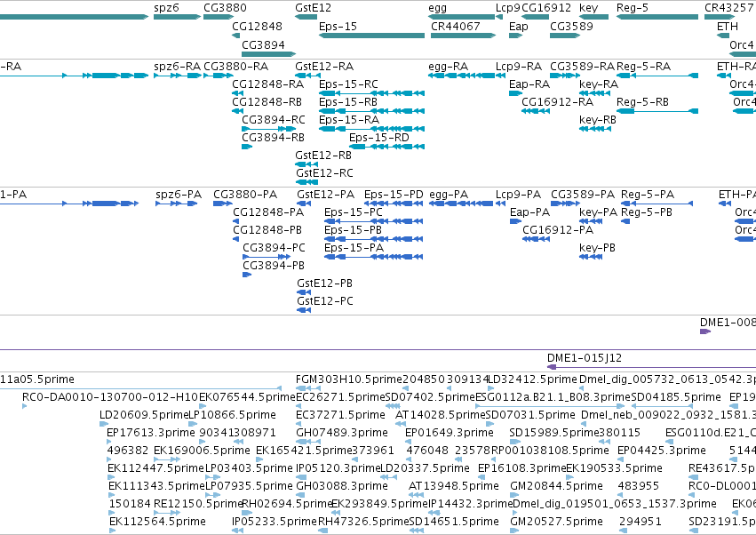Select the Eps-15-RC transcript label
The image size is (756, 535).
click(x=348, y=84)
